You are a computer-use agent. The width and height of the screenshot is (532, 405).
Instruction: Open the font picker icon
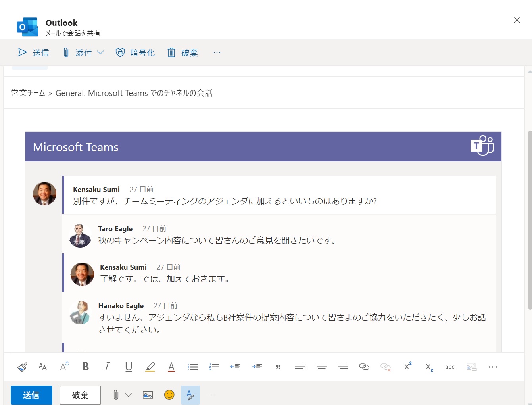(x=43, y=367)
